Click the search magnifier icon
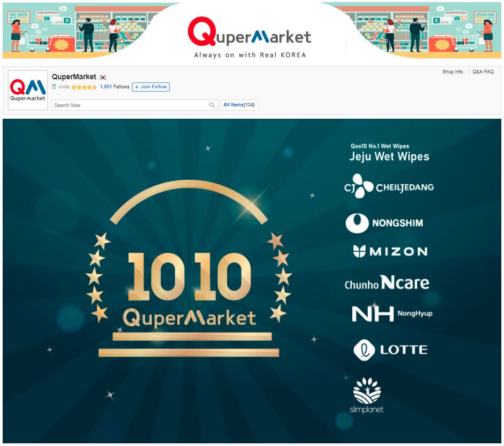This screenshot has height=446, width=504. 212,105
